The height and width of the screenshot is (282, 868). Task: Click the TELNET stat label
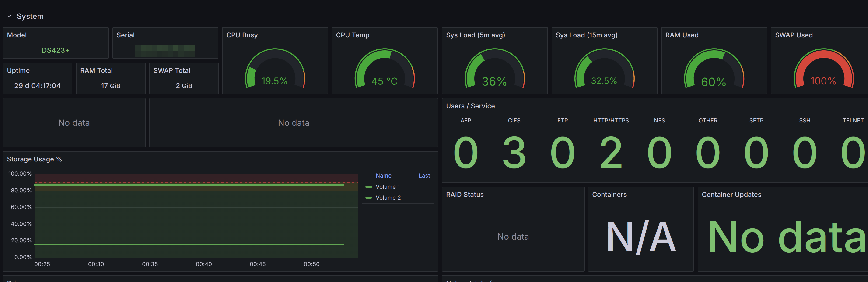point(853,121)
